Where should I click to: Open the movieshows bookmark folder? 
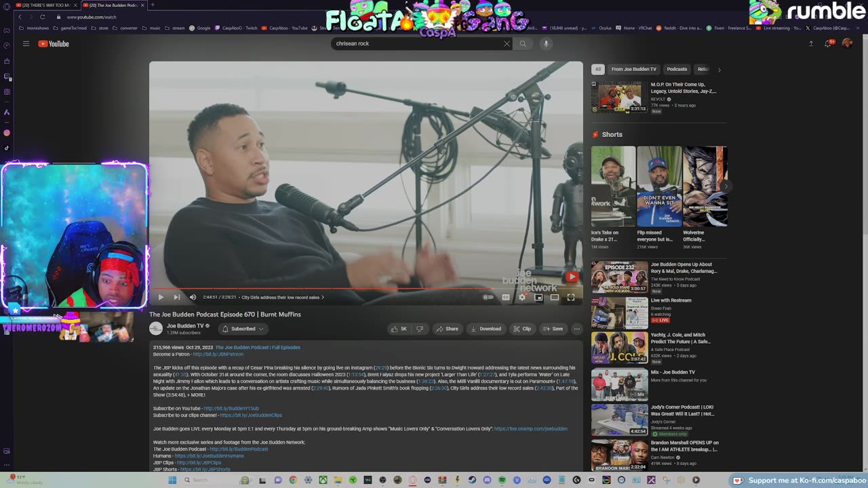pos(34,28)
